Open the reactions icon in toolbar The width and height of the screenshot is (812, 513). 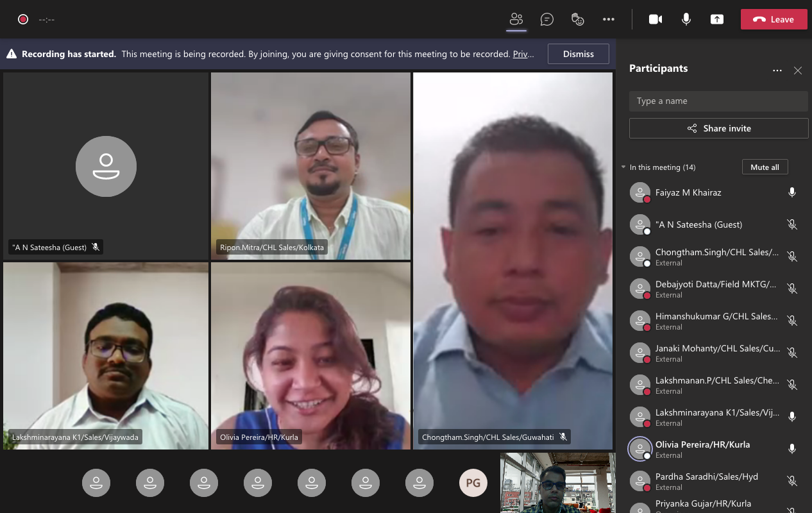click(578, 19)
